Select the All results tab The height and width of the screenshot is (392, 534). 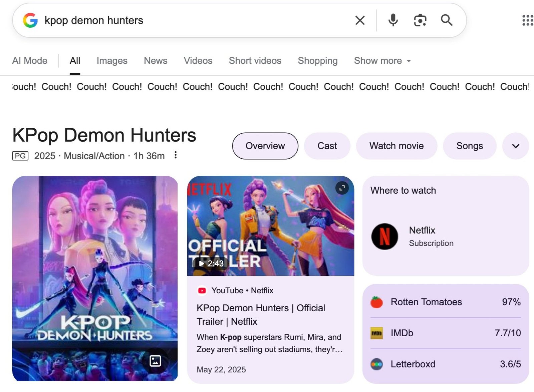point(75,61)
